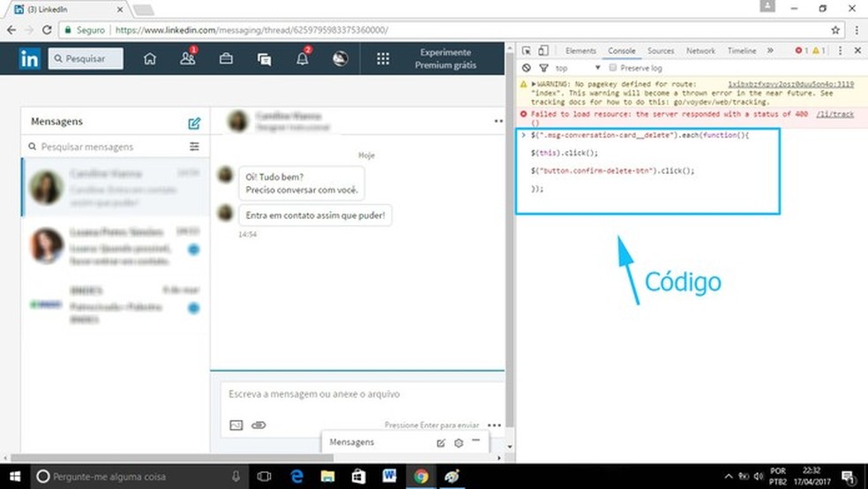Open the Jobs briefcase icon
This screenshot has height=489, width=868.
tap(226, 58)
